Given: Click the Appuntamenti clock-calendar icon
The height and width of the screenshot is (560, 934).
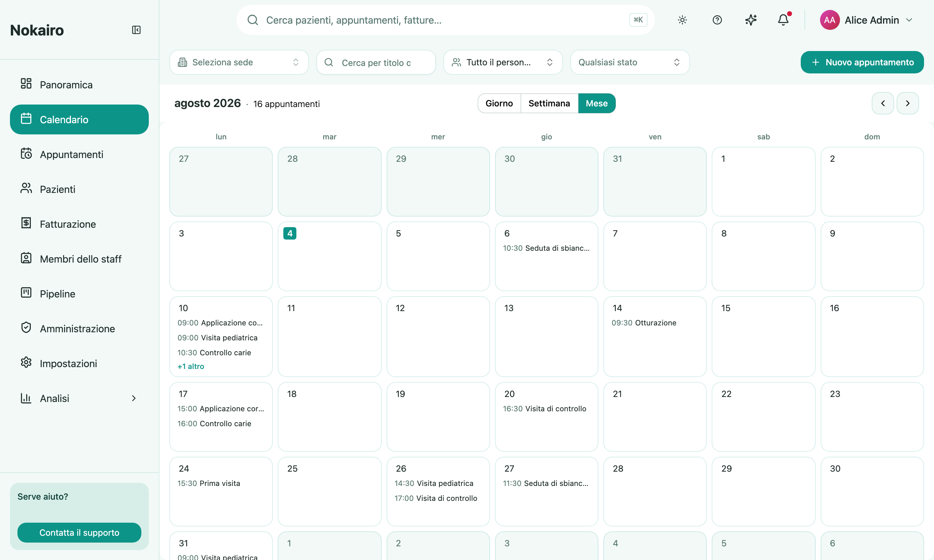Looking at the screenshot, I should click(x=26, y=154).
